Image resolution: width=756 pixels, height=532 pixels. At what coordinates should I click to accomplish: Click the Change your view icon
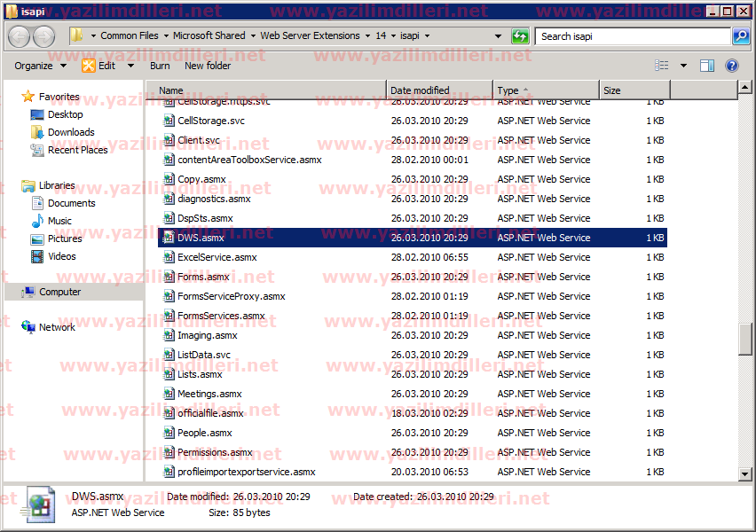click(x=662, y=66)
